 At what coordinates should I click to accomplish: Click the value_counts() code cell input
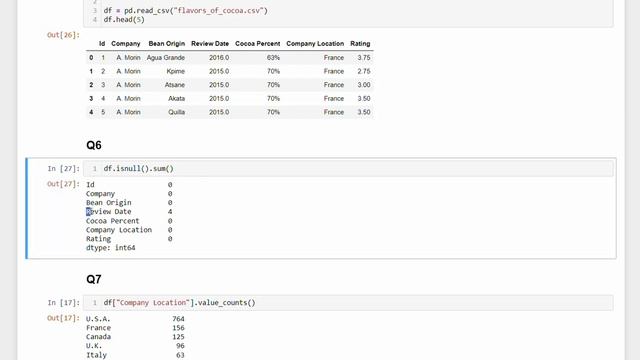pos(348,303)
